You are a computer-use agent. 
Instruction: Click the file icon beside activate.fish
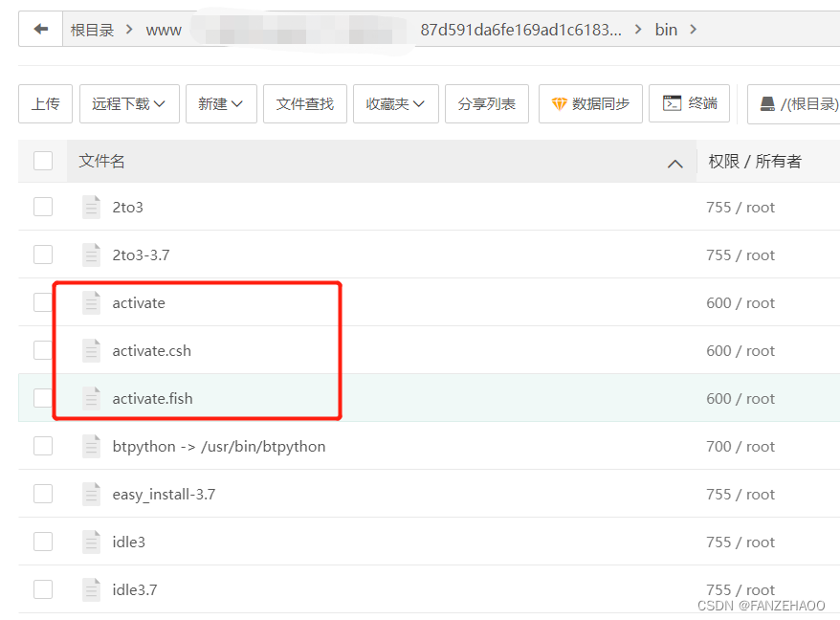(91, 398)
